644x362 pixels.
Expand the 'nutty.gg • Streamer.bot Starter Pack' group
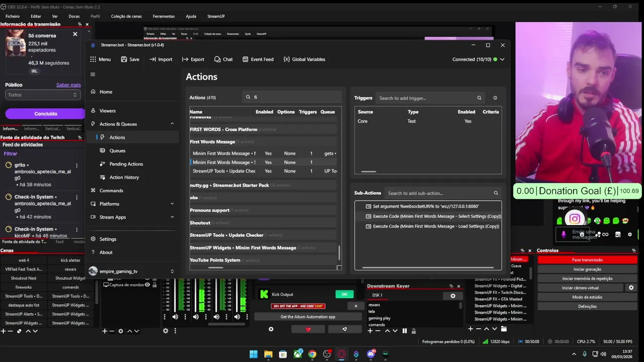pos(263,185)
